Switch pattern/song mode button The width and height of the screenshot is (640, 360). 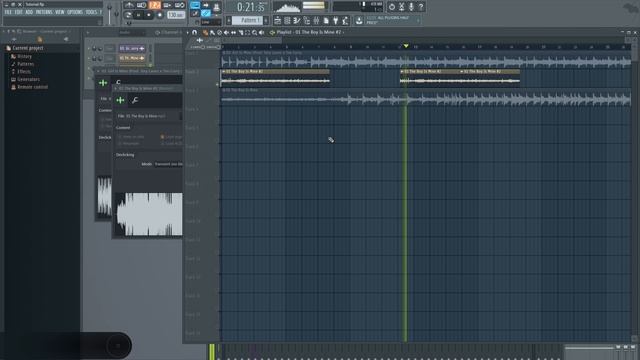click(x=128, y=15)
